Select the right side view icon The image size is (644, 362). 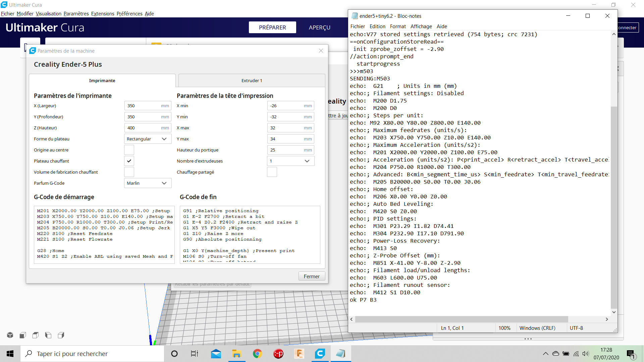pyautogui.click(x=61, y=335)
